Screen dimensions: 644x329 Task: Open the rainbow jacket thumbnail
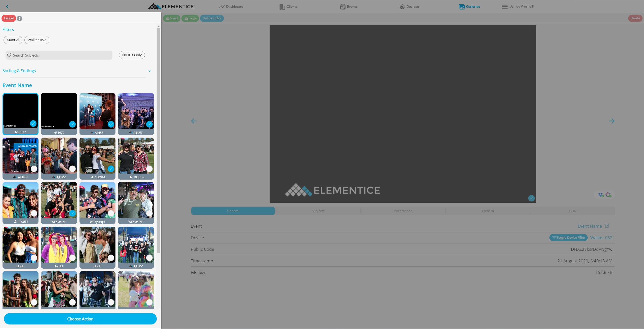coord(136,289)
